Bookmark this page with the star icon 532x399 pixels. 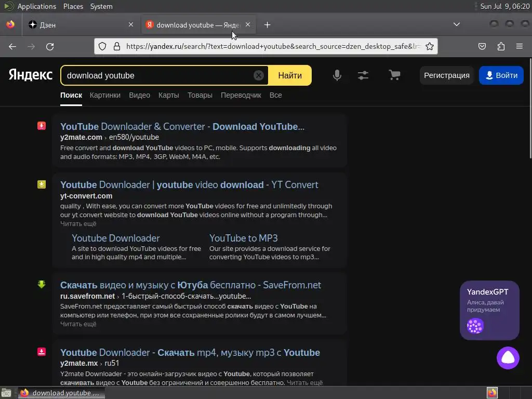[430, 46]
